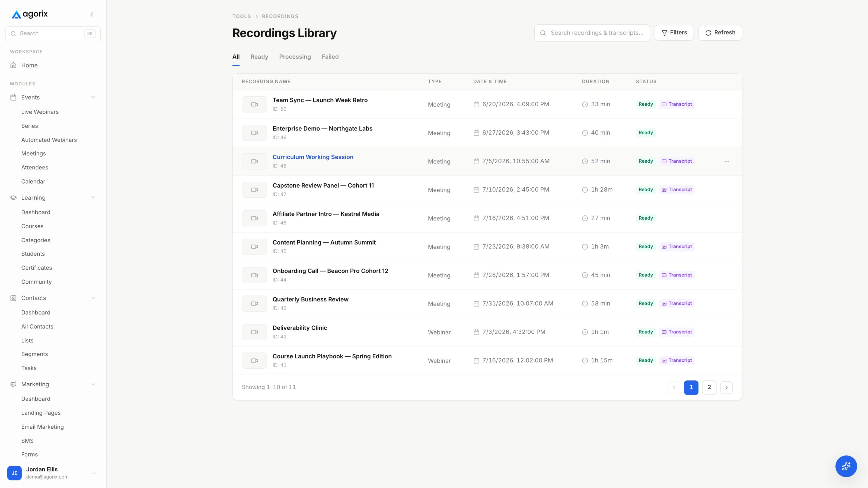Switch to the Ready tab

(x=259, y=57)
